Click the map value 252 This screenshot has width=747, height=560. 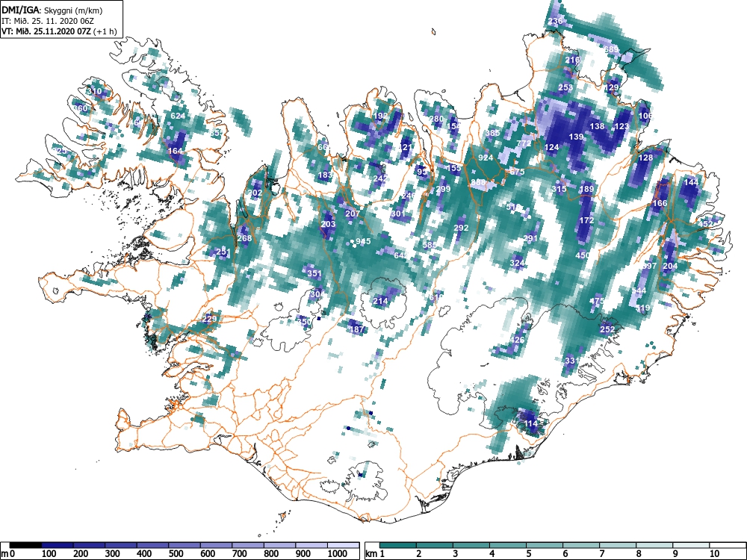pyautogui.click(x=607, y=329)
